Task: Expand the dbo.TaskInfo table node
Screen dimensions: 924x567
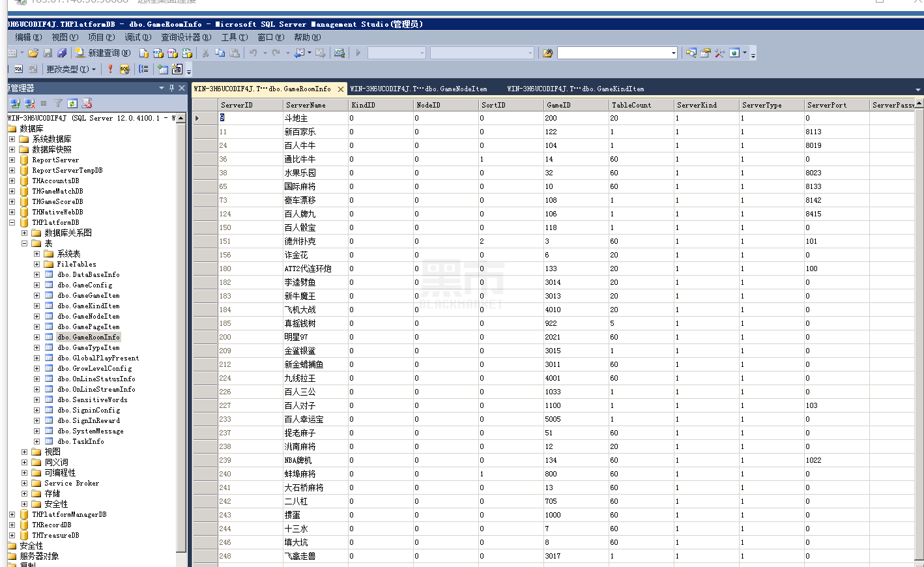Action: coord(36,441)
